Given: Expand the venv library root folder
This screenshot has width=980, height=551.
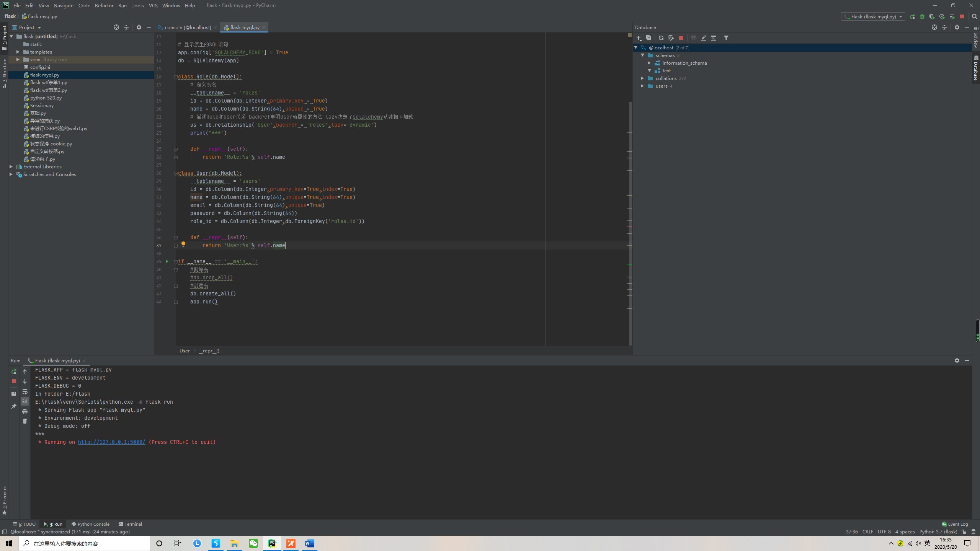Looking at the screenshot, I should 18,59.
